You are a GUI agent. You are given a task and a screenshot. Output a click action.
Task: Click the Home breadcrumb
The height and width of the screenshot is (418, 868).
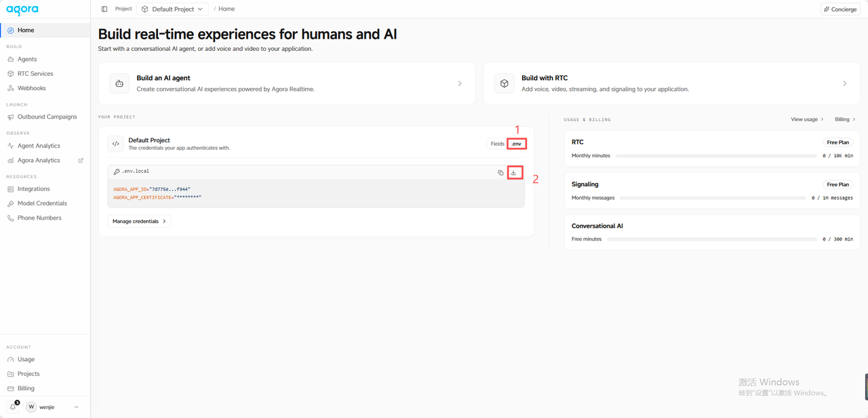coord(226,9)
